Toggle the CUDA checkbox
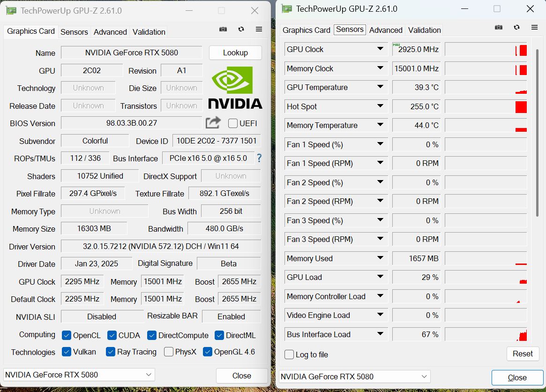This screenshot has width=546, height=392. (112, 335)
